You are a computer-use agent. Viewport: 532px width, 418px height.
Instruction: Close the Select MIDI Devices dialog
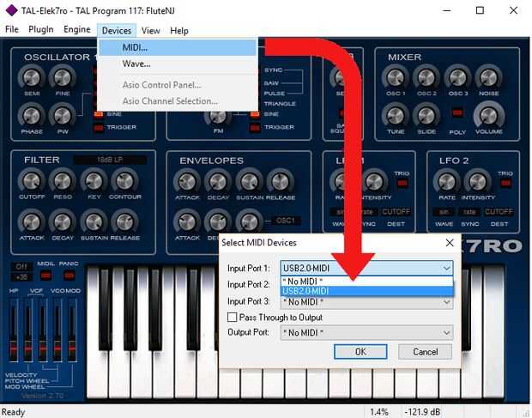[450, 243]
